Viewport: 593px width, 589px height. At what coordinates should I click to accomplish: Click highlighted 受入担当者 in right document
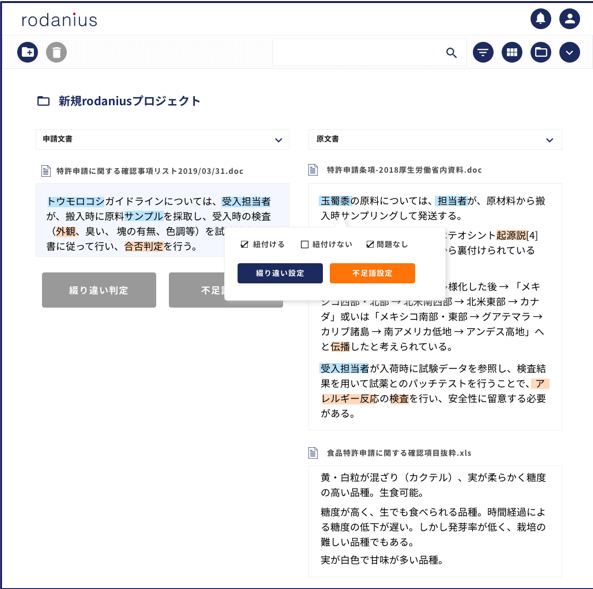tap(345, 368)
